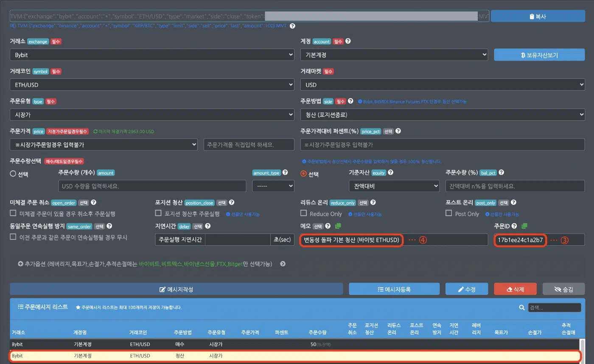
Task: Click the 복사 button
Action: 538,17
